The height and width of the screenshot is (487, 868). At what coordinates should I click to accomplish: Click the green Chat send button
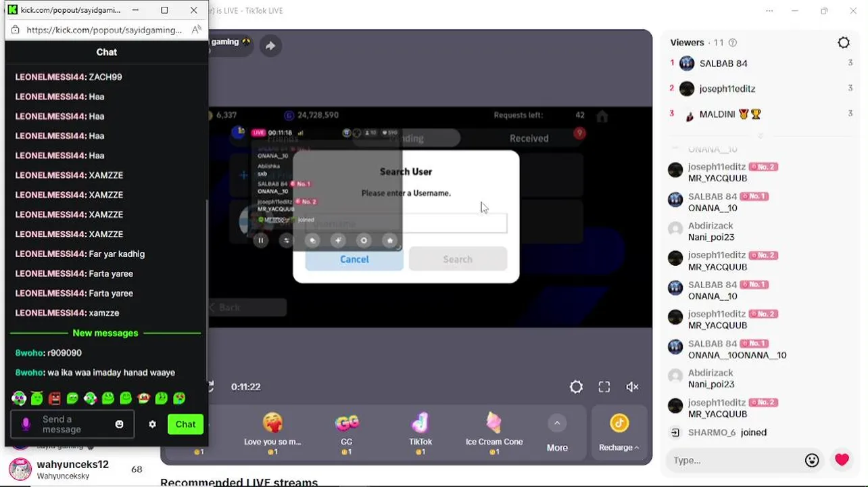coord(185,424)
